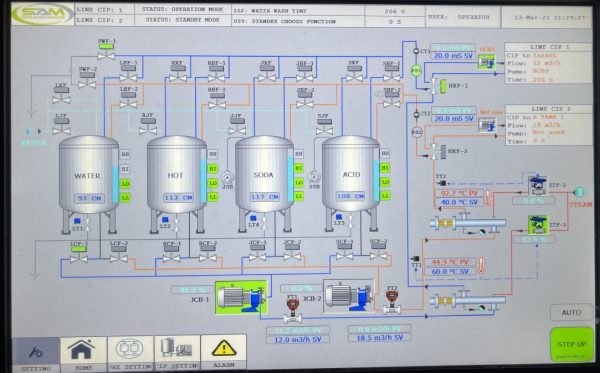Select the JCB-1 running pump icon
This screenshot has width=600, height=373.
coord(241,298)
